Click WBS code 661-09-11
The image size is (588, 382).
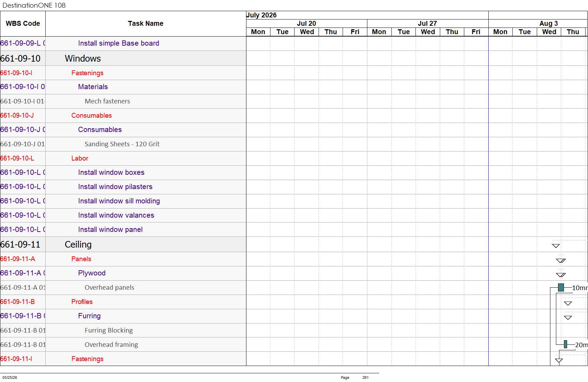tap(21, 244)
